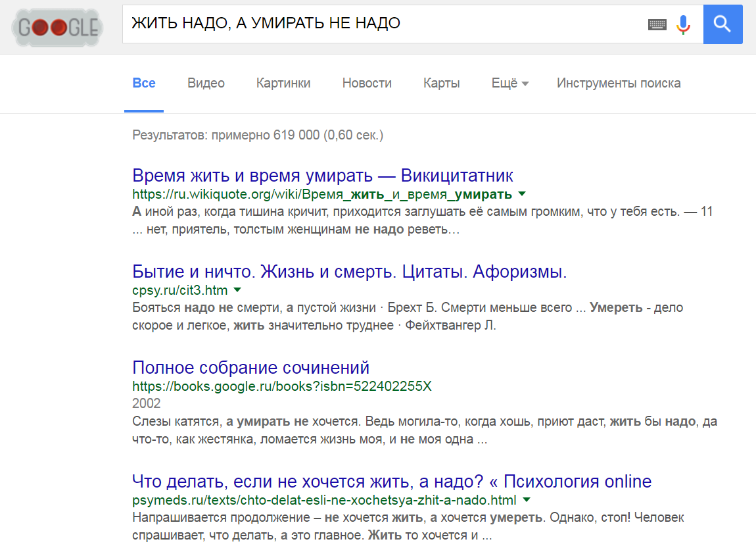
Task: Click the Google doodle logo
Action: 58,28
